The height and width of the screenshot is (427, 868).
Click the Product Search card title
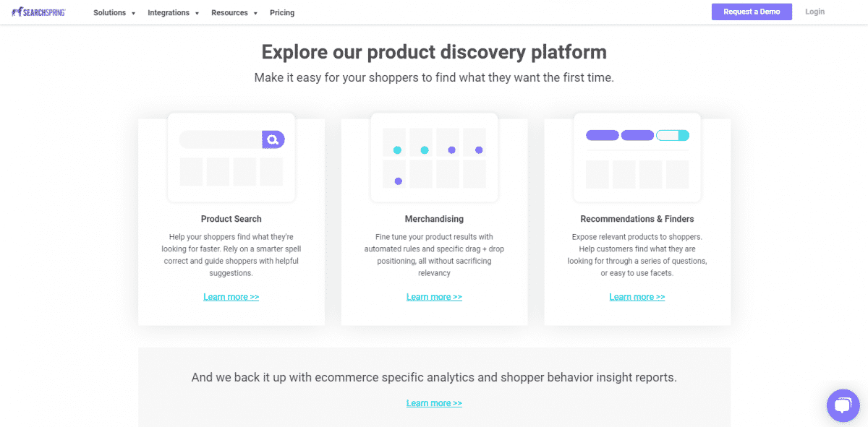(231, 219)
